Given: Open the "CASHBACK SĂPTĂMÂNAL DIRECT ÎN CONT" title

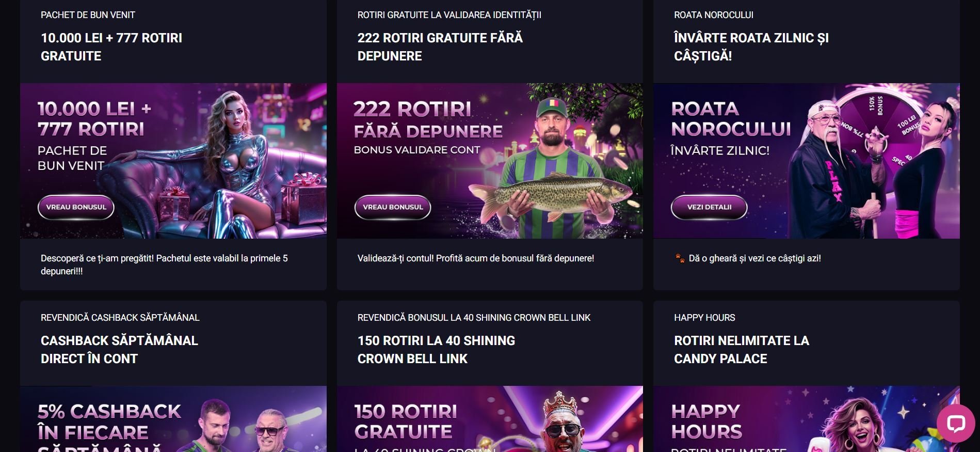Looking at the screenshot, I should (119, 350).
